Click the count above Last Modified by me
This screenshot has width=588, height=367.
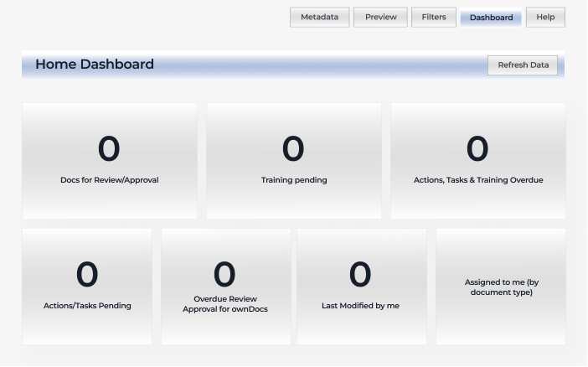[x=360, y=275]
